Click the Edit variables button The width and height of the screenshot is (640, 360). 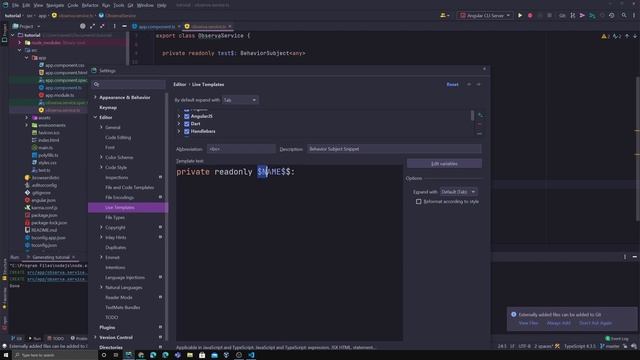pos(444,164)
